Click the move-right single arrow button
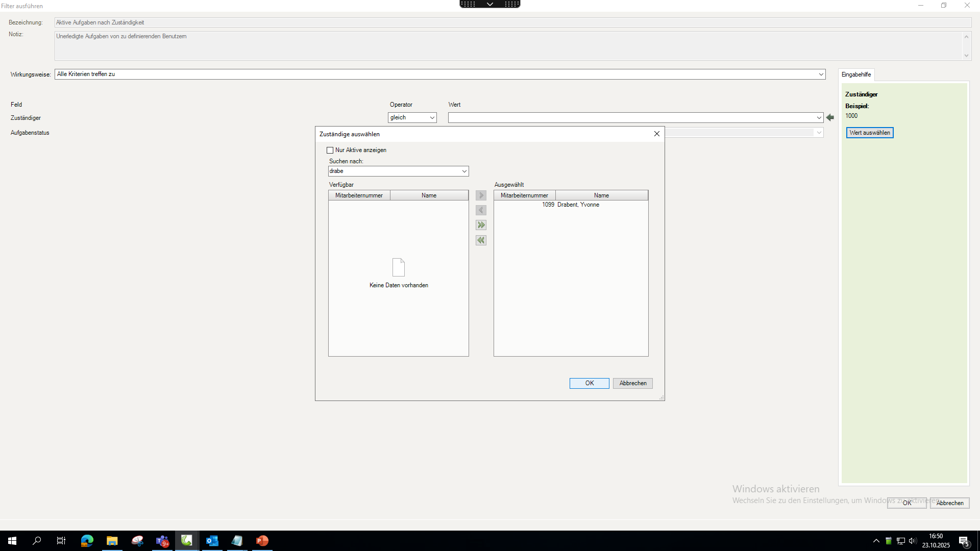Screen dimensions: 980x551 pos(481,195)
